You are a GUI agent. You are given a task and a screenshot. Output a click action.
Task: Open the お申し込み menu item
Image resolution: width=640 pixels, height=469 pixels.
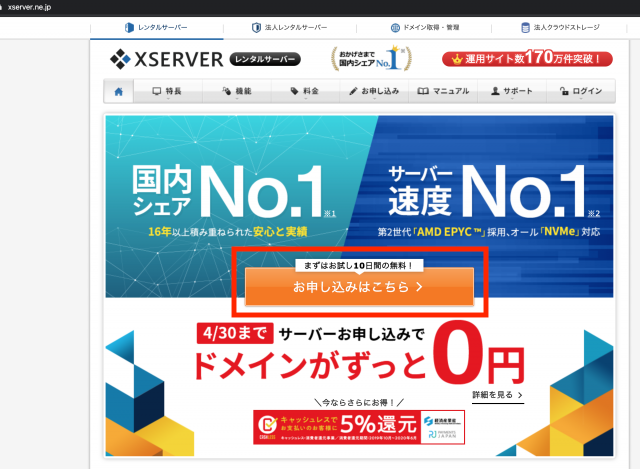pos(374,91)
